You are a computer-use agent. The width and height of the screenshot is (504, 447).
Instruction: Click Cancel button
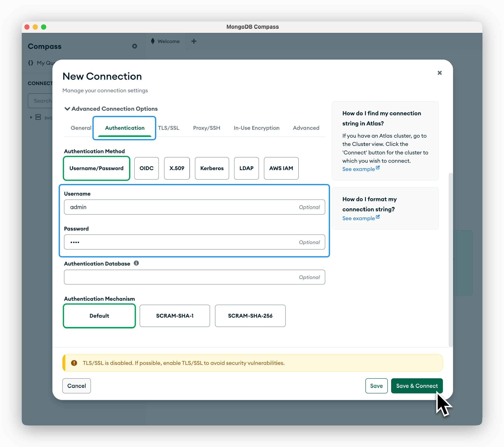(x=76, y=386)
